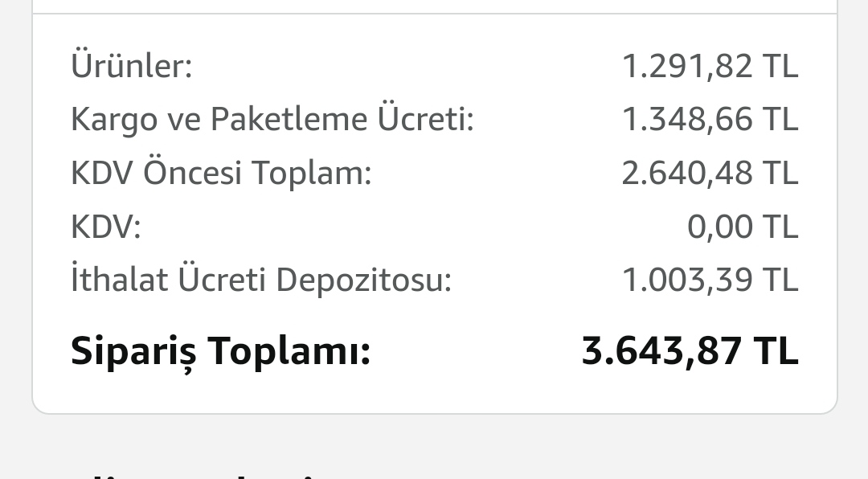Image resolution: width=868 pixels, height=479 pixels.
Task: Click the TL unit in the KDV row
Action: (x=780, y=227)
